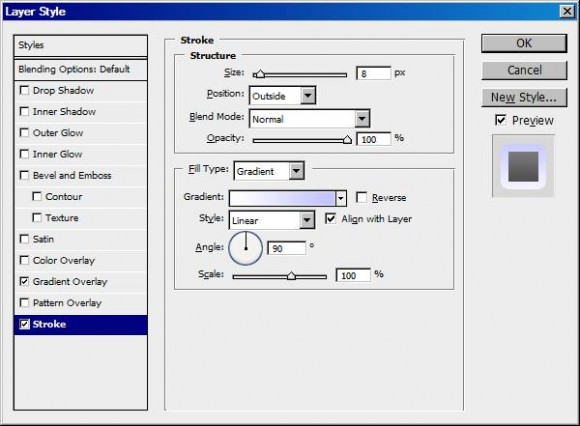580x426 pixels.
Task: Enable the Contour checkbox
Action: pos(37,196)
